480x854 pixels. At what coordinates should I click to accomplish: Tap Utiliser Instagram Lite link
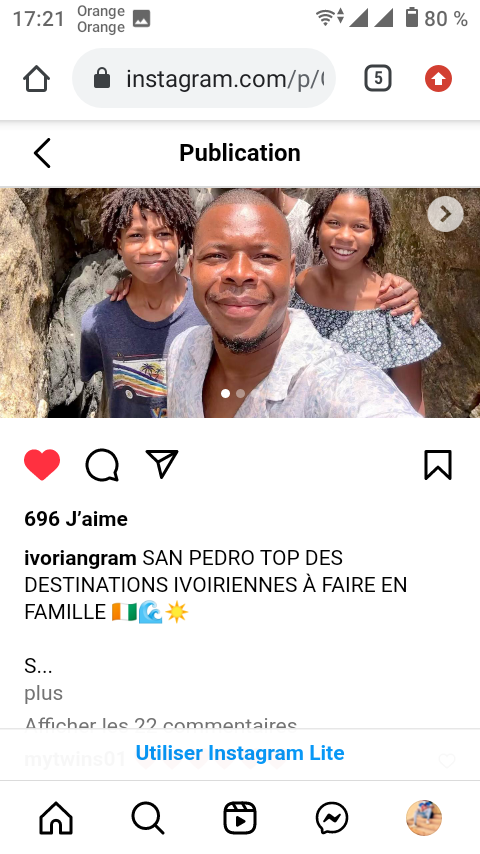[240, 753]
